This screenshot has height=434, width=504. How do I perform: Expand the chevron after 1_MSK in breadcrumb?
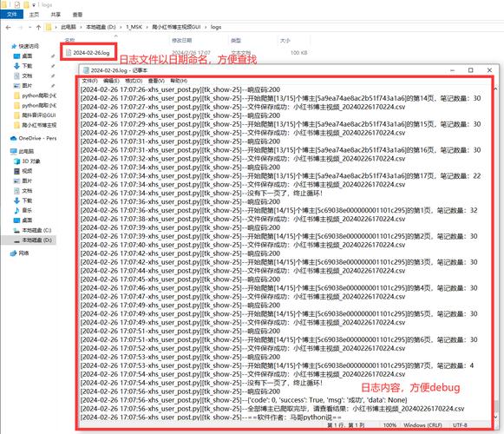coord(147,27)
